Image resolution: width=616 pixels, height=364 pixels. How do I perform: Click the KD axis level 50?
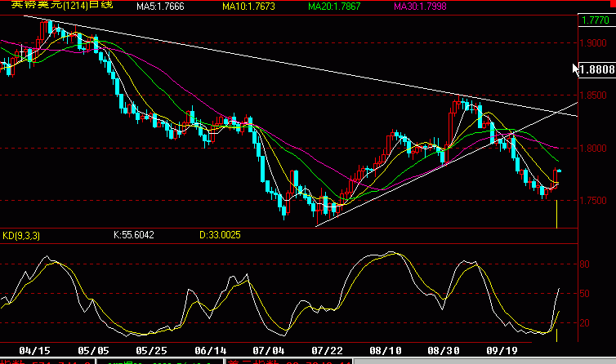tap(585, 294)
